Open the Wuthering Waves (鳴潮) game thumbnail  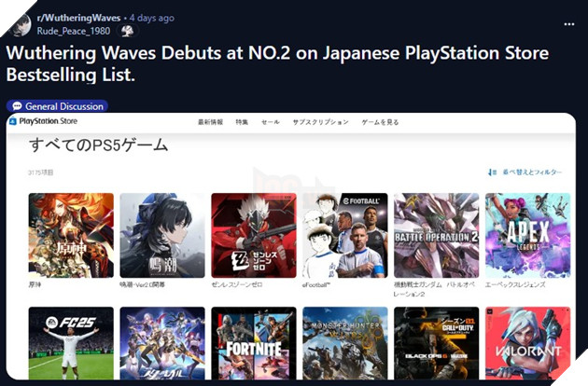(x=162, y=235)
